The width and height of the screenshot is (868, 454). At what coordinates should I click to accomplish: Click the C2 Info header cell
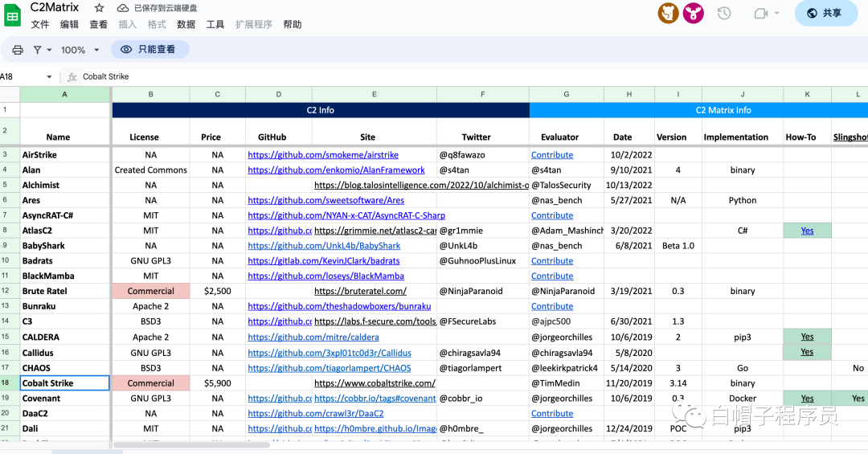coord(321,110)
